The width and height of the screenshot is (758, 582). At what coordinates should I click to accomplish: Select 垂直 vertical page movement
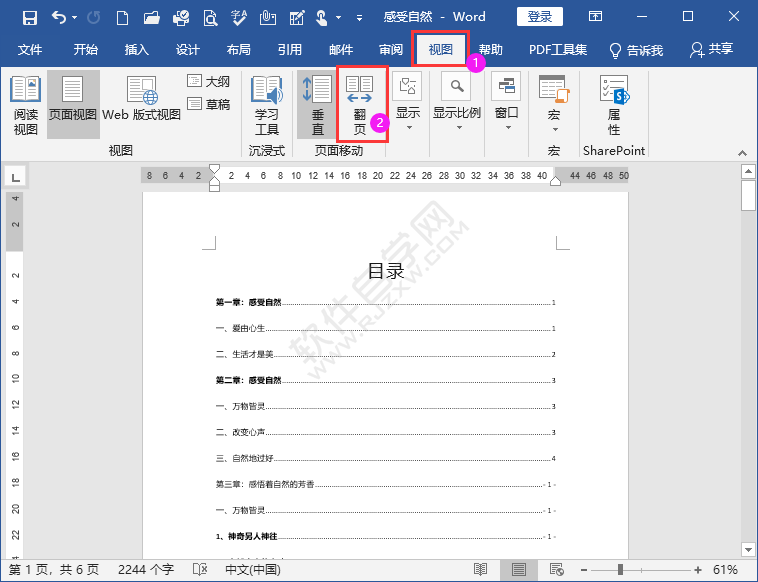[x=317, y=104]
